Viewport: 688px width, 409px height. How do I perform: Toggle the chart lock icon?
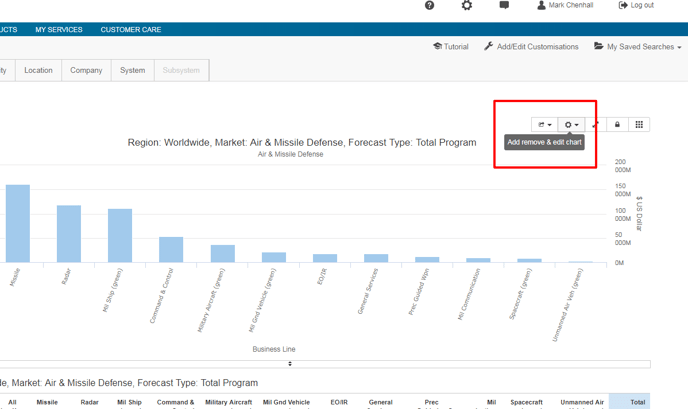pos(617,125)
